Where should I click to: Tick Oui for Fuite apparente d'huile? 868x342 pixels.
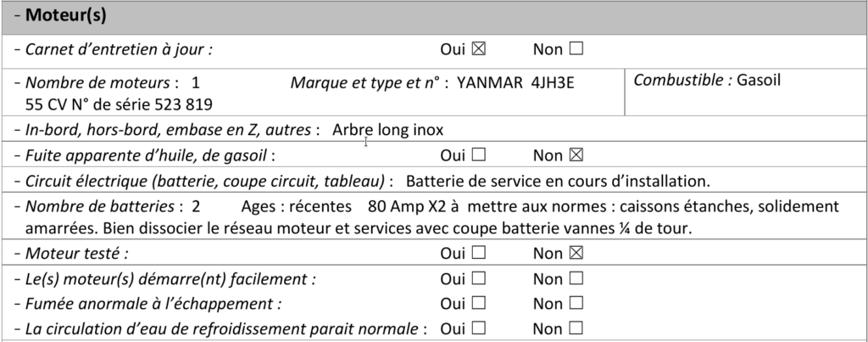pyautogui.click(x=478, y=155)
